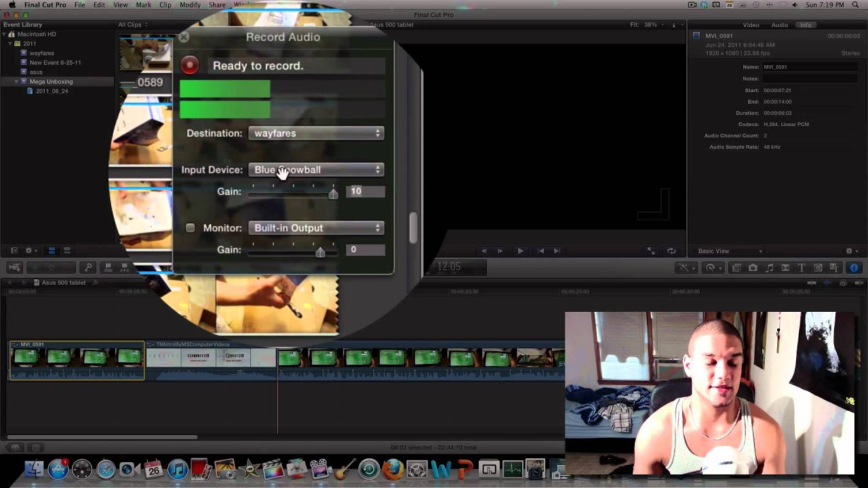
Task: Select the wayfares event
Action: (41, 53)
